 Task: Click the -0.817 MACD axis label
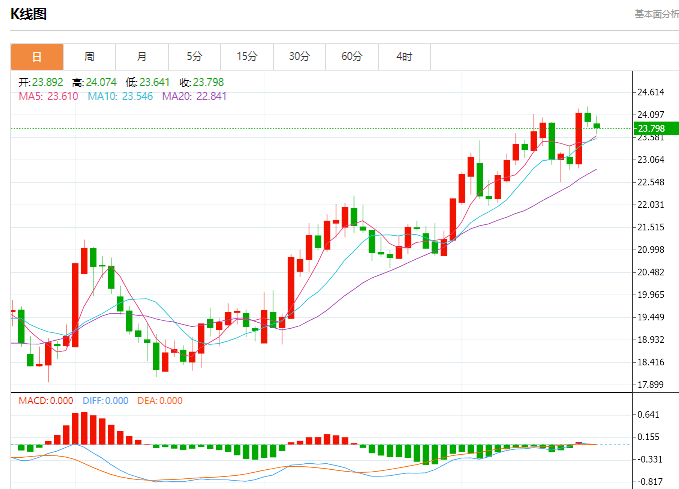[x=649, y=482]
